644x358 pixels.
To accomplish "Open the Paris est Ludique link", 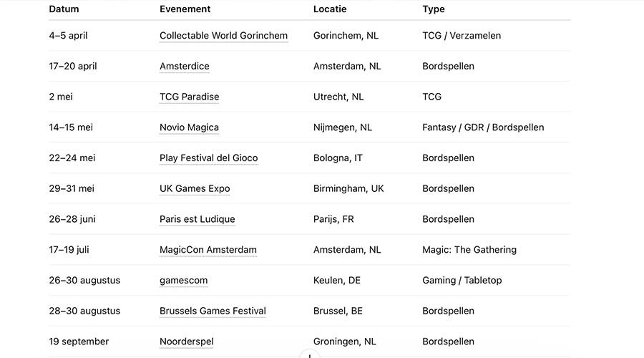I will pos(197,220).
